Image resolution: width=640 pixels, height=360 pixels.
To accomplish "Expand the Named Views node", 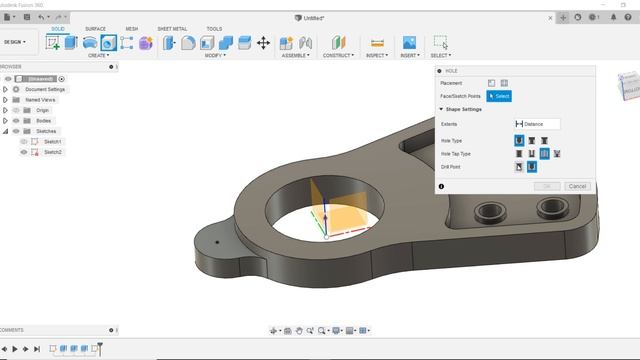I will [x=5, y=100].
